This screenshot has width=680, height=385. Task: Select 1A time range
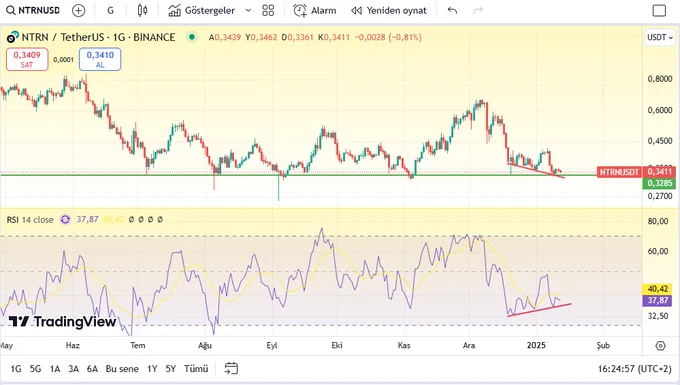(x=55, y=369)
